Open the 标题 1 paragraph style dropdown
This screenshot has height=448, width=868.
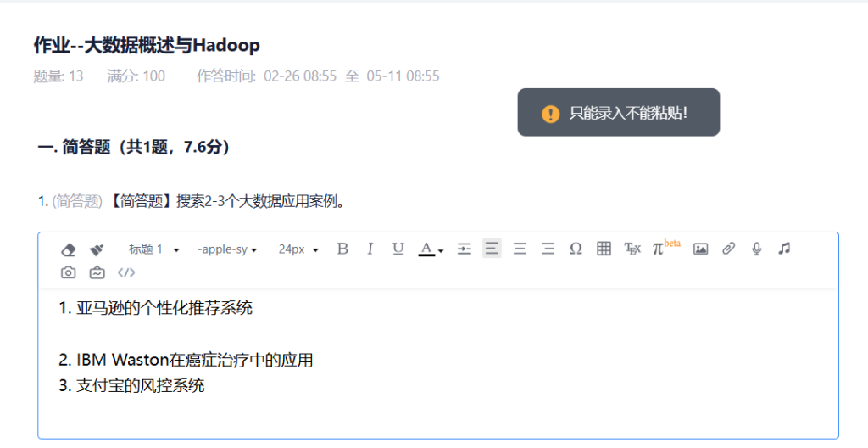pyautogui.click(x=154, y=249)
